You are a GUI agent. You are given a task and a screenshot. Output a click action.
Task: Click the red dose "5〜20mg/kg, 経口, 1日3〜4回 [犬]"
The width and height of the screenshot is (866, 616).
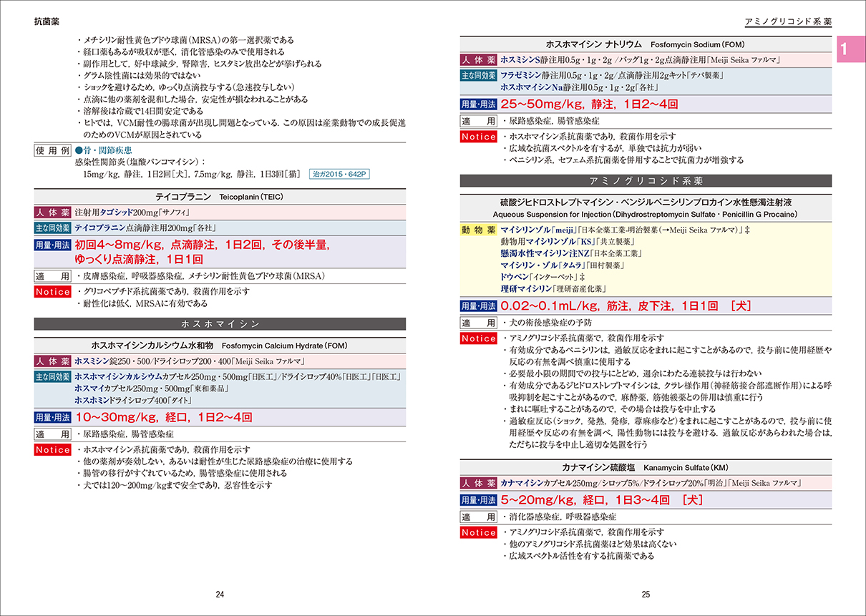[601, 499]
